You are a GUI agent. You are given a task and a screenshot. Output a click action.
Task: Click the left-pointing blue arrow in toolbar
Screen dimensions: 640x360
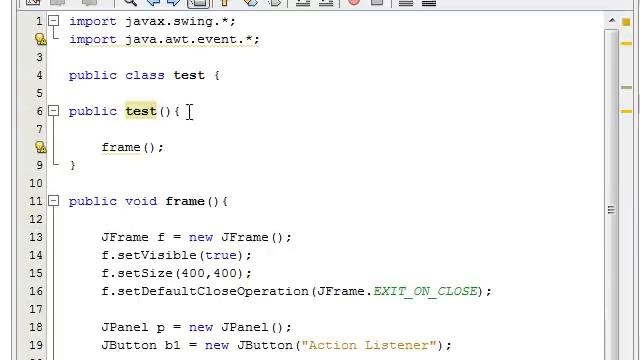(153, 2)
